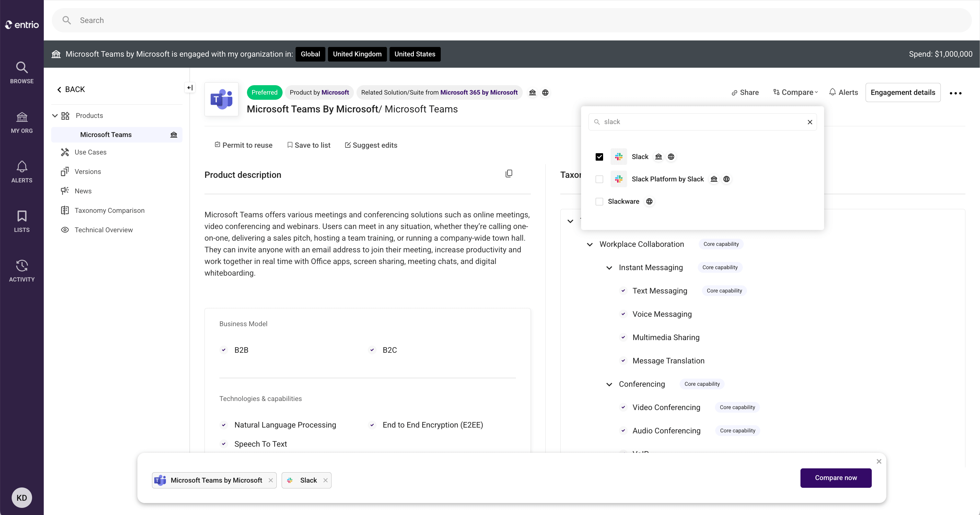Screen dimensions: 980x515
Task: Open the three-dot more options menu
Action: tap(955, 93)
